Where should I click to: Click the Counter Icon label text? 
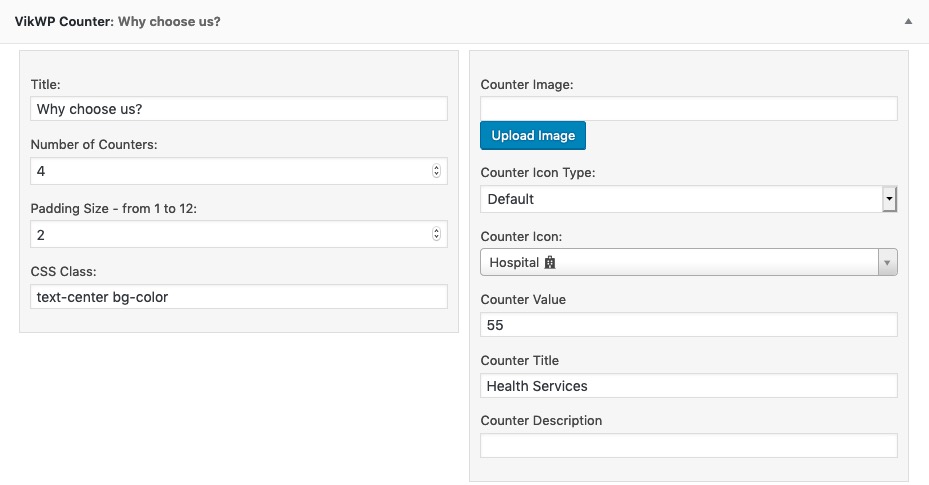click(x=521, y=237)
